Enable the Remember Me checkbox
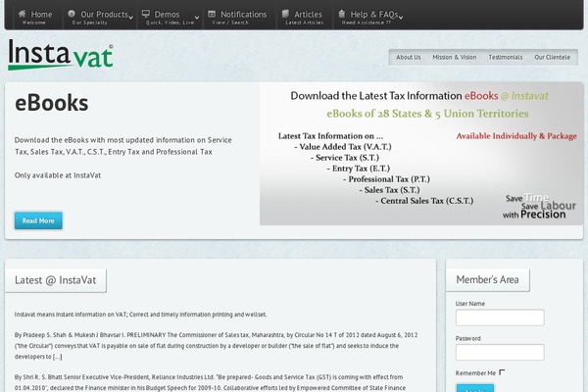Image resolution: width=588 pixels, height=392 pixels. (502, 372)
